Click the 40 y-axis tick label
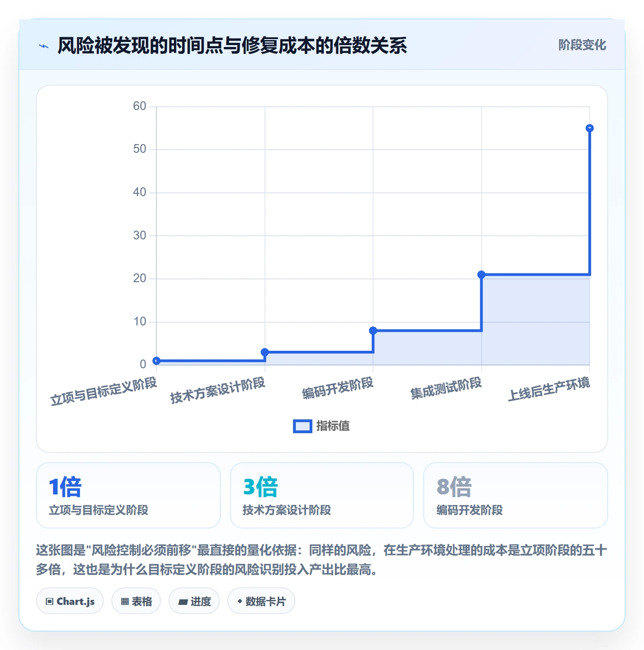Image resolution: width=644 pixels, height=650 pixels. tap(139, 192)
